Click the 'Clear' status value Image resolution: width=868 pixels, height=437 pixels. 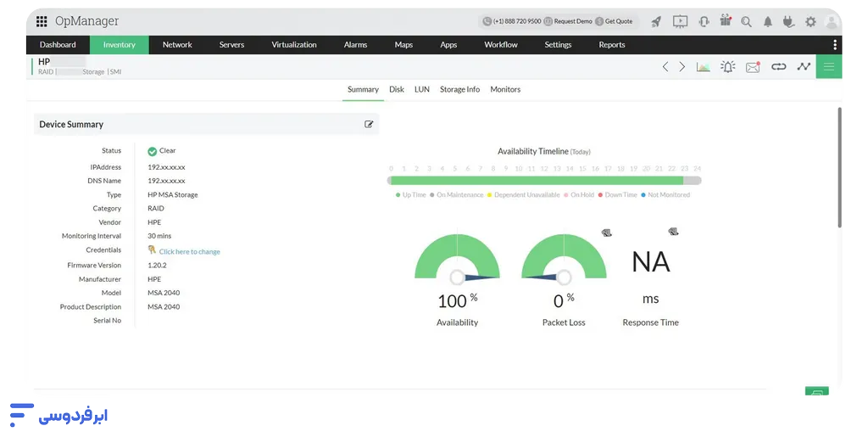167,151
